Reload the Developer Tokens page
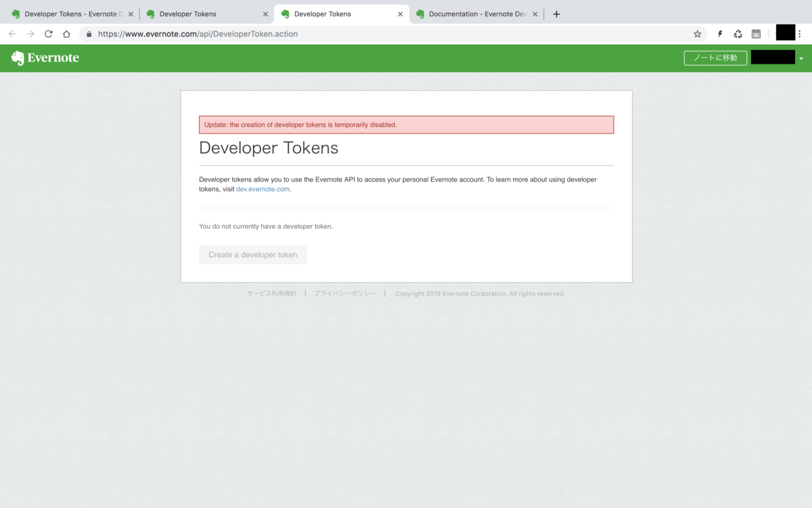This screenshot has height=508, width=812. pos(49,34)
